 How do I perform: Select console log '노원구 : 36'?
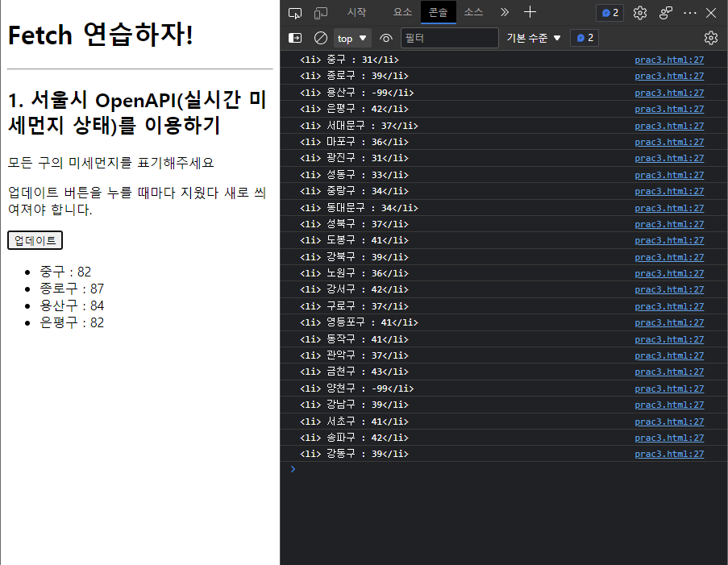(354, 273)
